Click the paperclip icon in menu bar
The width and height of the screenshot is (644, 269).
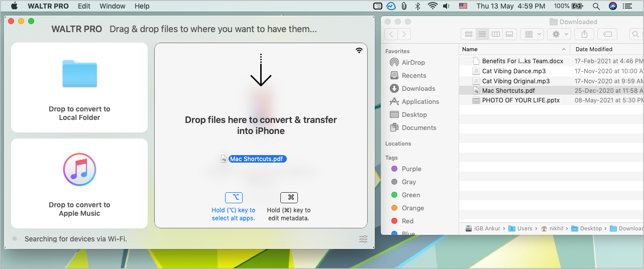click(x=404, y=6)
